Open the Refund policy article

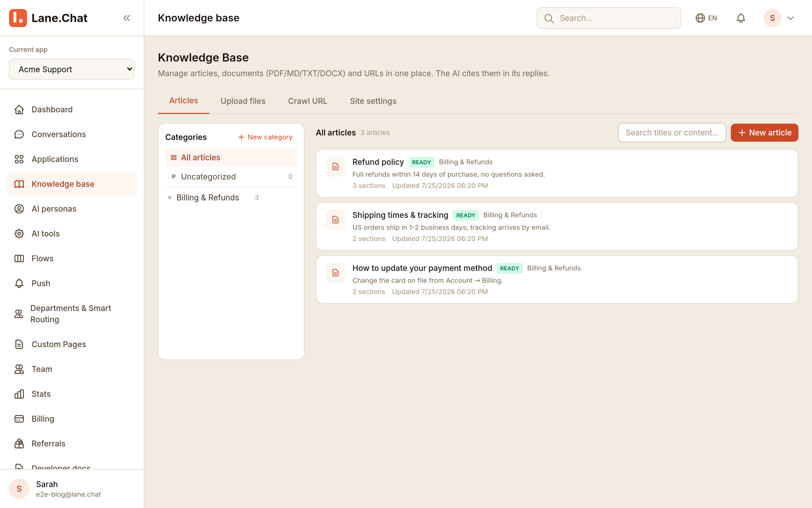coord(557,173)
